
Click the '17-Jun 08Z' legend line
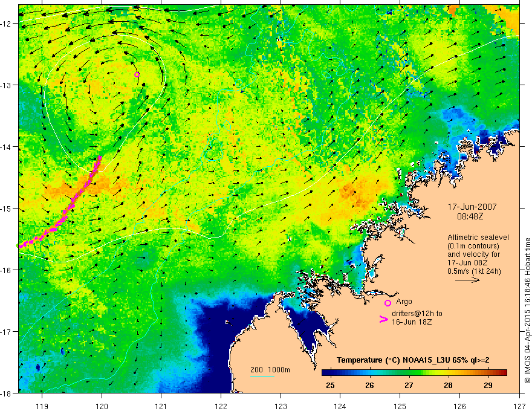point(466,263)
